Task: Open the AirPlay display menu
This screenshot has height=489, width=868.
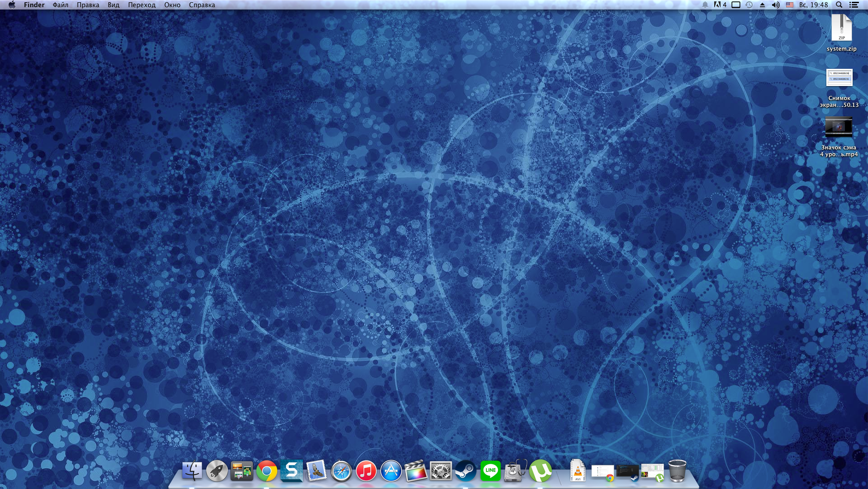Action: tap(736, 5)
